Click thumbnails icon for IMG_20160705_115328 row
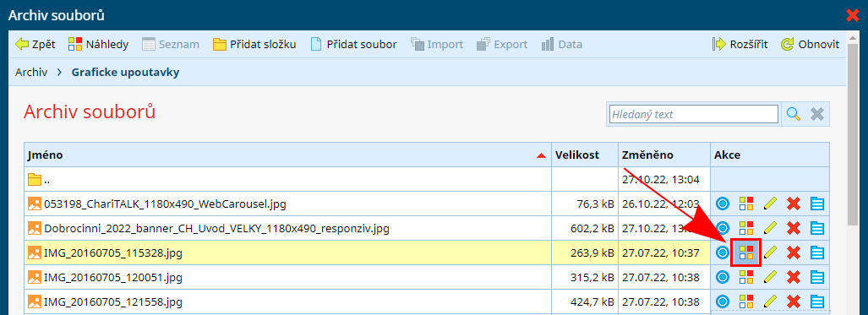The width and height of the screenshot is (868, 315). [746, 253]
